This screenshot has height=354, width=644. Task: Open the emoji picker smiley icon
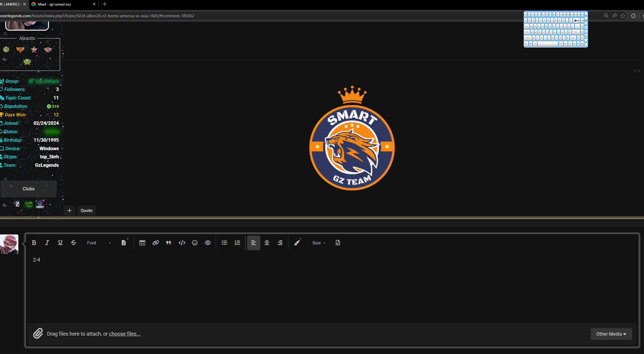pos(195,243)
